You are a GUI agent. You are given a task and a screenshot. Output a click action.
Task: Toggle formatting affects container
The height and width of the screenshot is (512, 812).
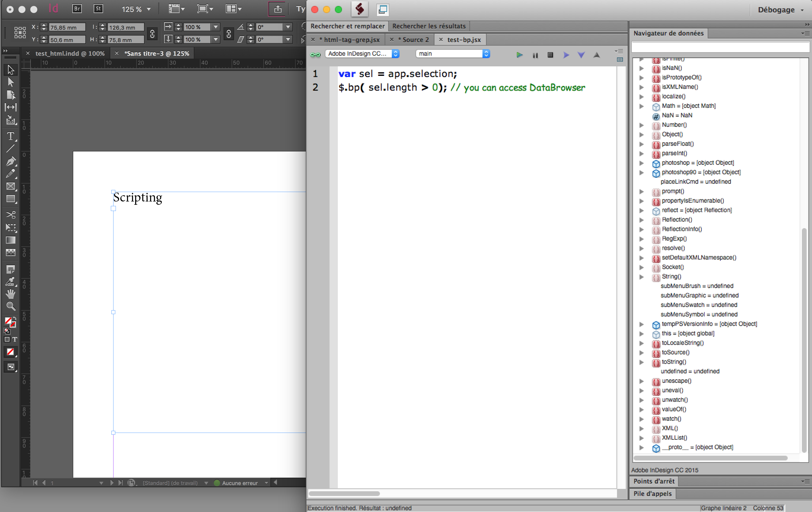pyautogui.click(x=7, y=340)
